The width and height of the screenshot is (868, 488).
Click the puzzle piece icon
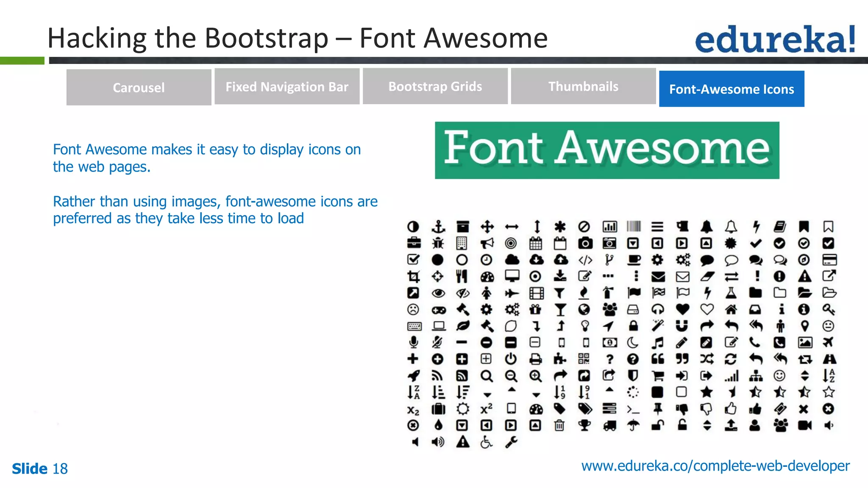560,359
